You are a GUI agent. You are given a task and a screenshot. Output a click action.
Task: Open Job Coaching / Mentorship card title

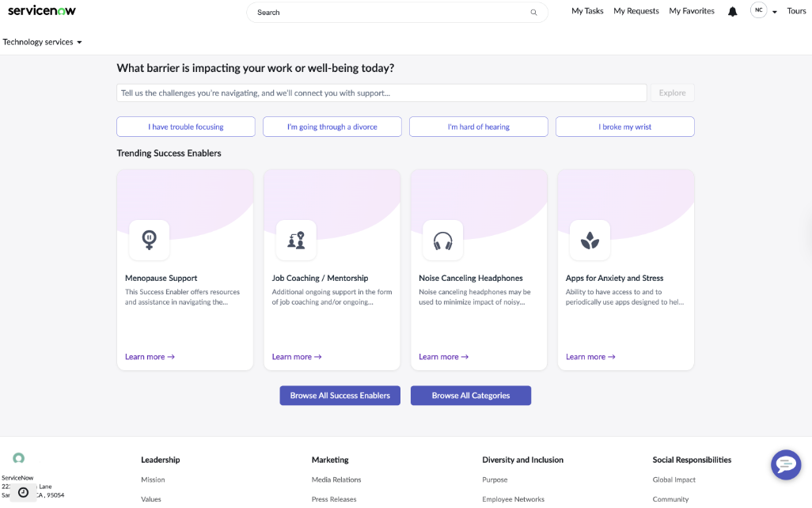point(320,278)
